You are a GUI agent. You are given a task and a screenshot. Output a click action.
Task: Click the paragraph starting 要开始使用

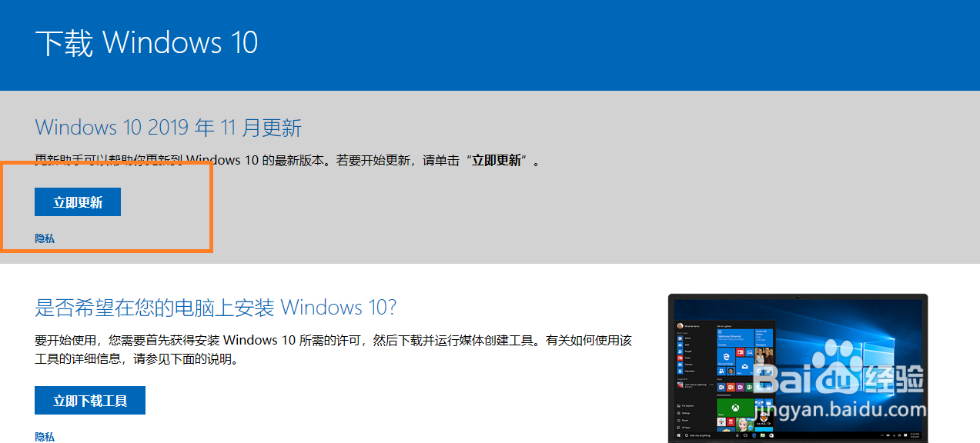tap(333, 349)
